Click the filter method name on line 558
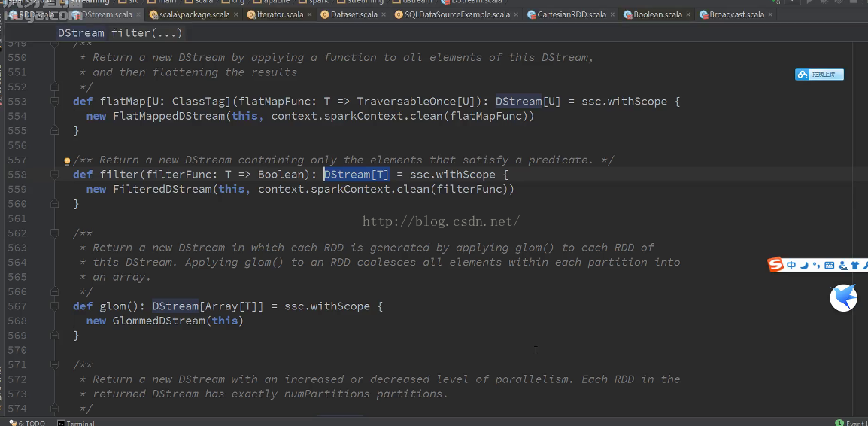This screenshot has width=868, height=426. [120, 175]
